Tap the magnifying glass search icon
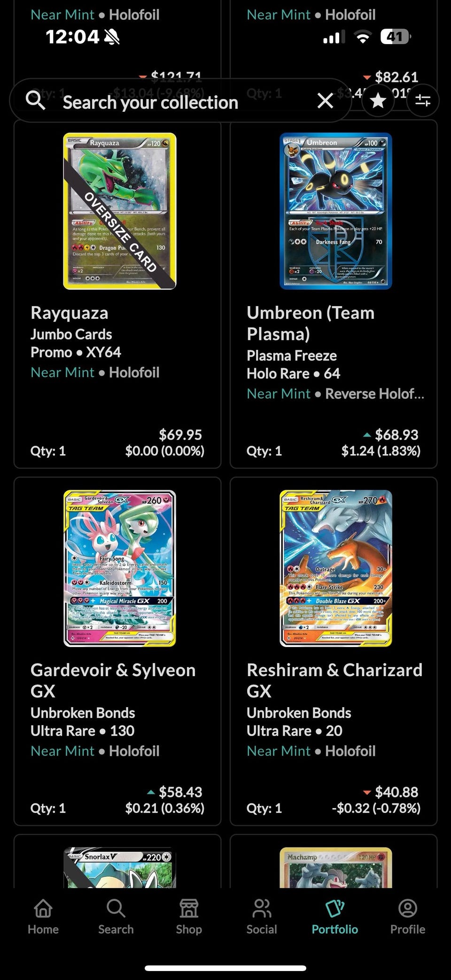Screen dimensions: 451x980 point(36,100)
